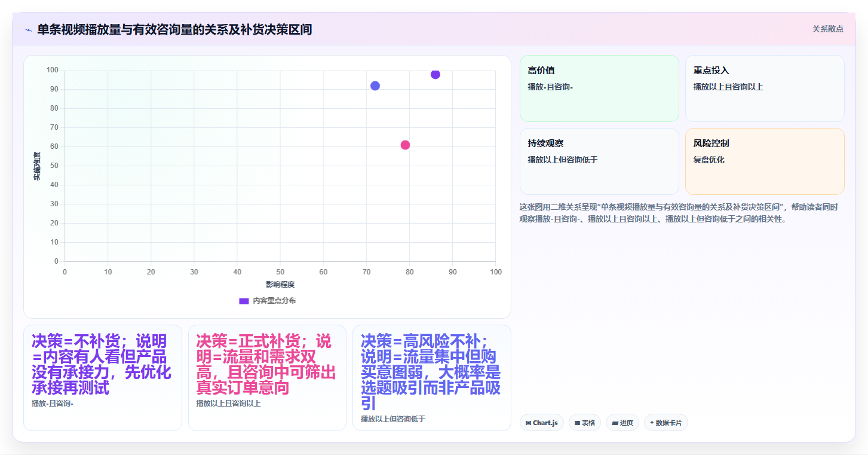The width and height of the screenshot is (868, 455).
Task: Click the 影响程度 x-axis title
Action: click(280, 285)
